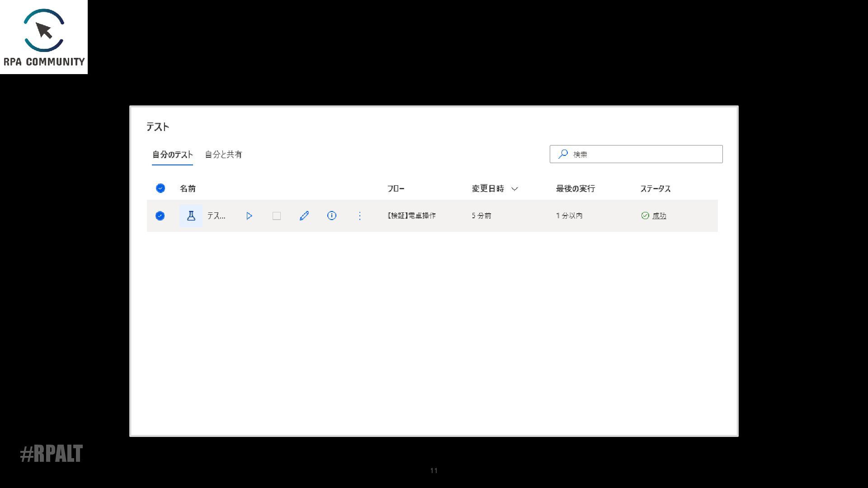Open the 成功 status link

click(659, 216)
